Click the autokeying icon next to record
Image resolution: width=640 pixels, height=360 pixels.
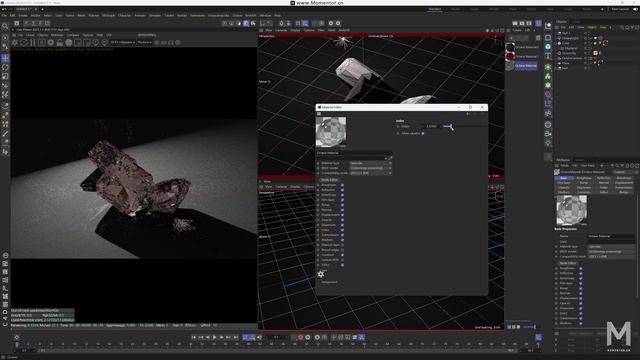coord(308,337)
